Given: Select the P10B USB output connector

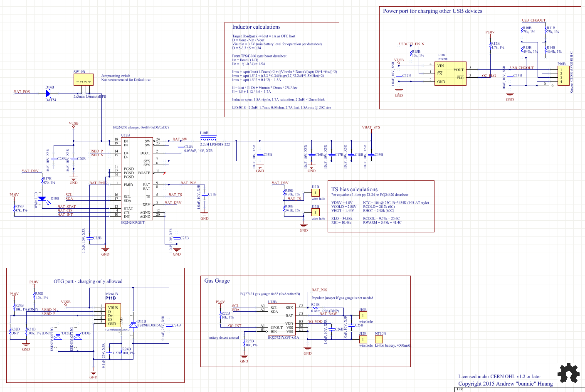Looking at the screenshot, I should click(563, 76).
